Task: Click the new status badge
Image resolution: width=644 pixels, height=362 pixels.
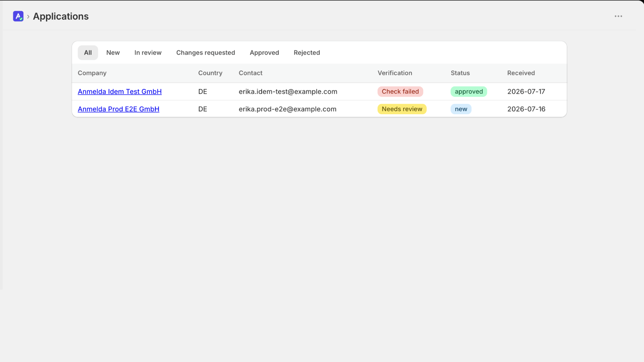Action: tap(461, 109)
